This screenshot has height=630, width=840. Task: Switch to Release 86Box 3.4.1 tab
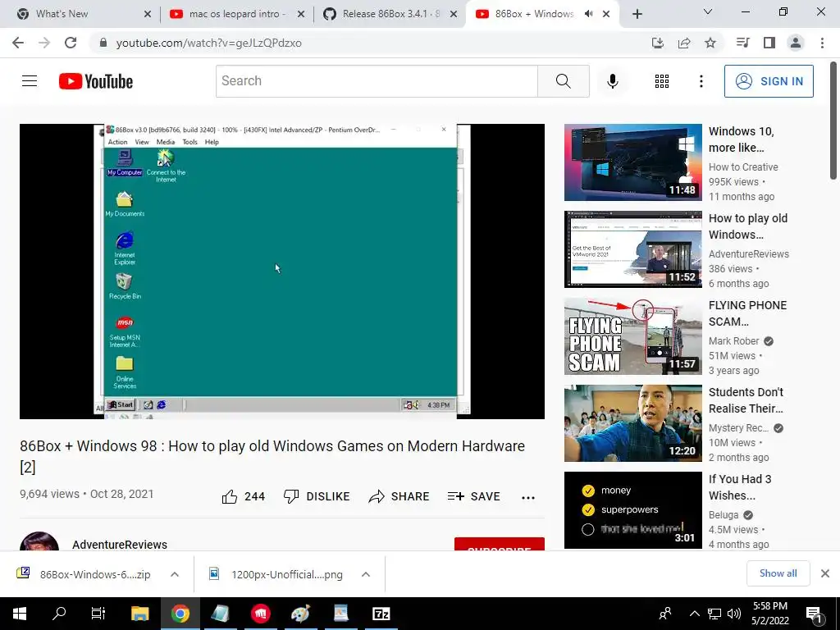[389, 14]
